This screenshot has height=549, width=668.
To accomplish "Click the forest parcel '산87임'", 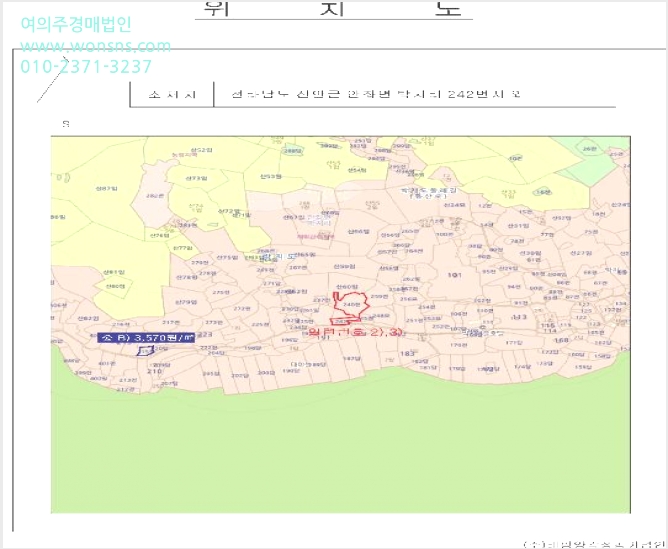I will click(x=106, y=188).
